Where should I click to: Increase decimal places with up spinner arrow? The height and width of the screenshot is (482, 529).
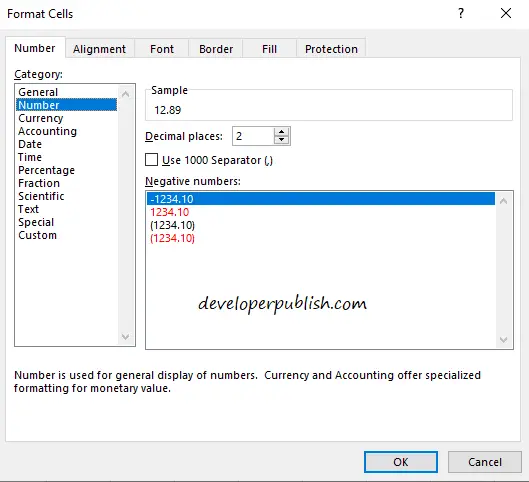(281, 132)
